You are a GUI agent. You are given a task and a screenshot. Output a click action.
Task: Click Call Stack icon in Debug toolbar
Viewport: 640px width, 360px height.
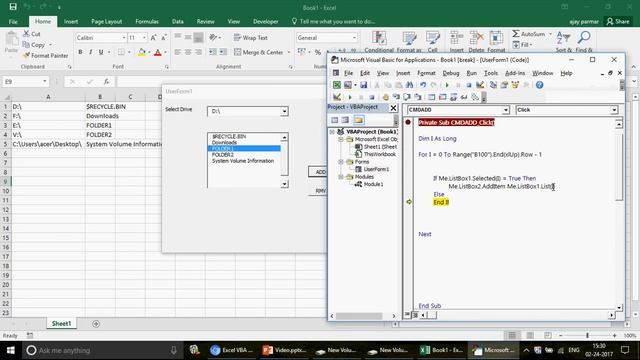point(475,97)
